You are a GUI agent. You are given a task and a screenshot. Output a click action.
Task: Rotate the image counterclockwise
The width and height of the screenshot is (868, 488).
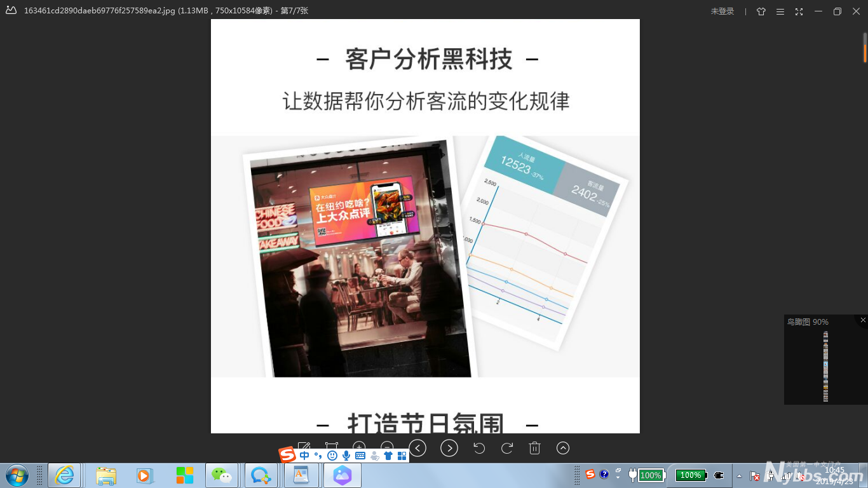click(x=479, y=448)
